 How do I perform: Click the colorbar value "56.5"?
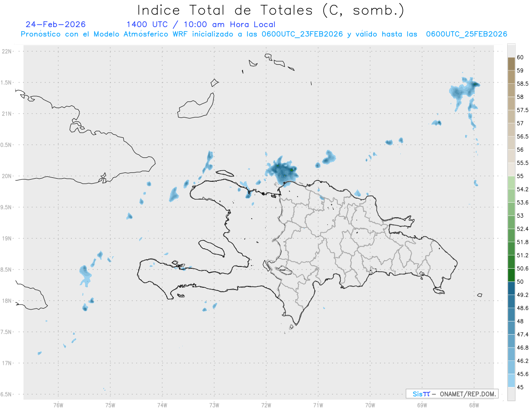(x=523, y=137)
